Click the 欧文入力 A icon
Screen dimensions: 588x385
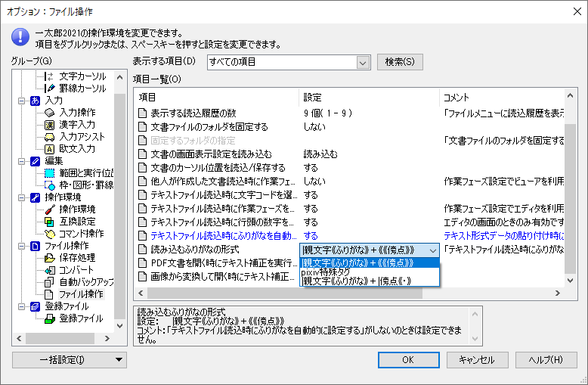[x=49, y=149]
